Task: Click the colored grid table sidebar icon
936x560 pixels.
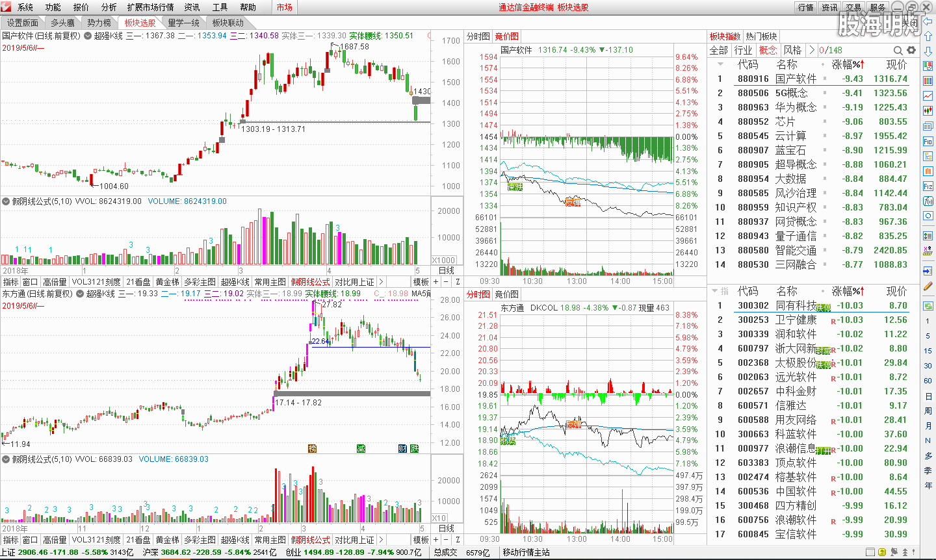Action: coord(928,81)
